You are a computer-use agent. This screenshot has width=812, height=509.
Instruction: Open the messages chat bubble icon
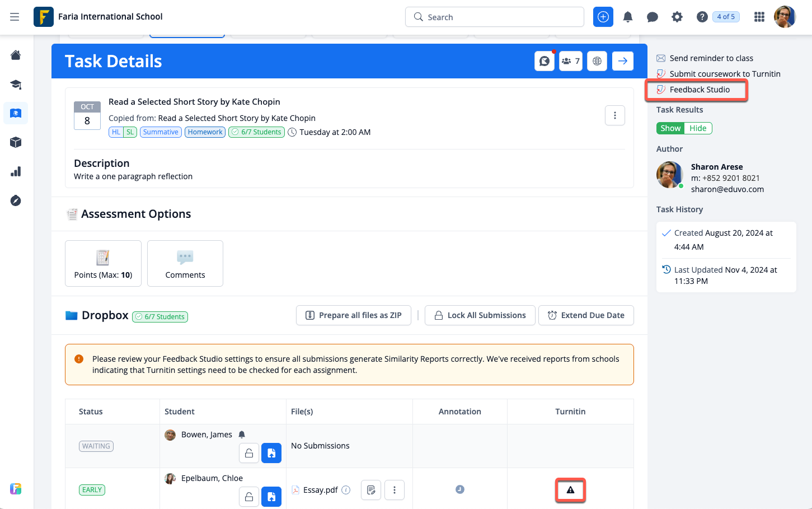coord(652,17)
